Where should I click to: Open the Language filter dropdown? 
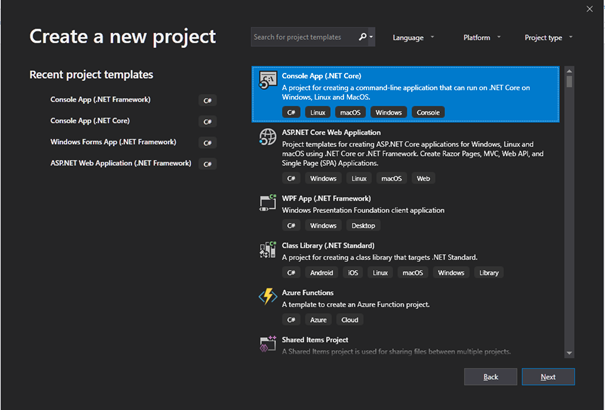coord(413,37)
